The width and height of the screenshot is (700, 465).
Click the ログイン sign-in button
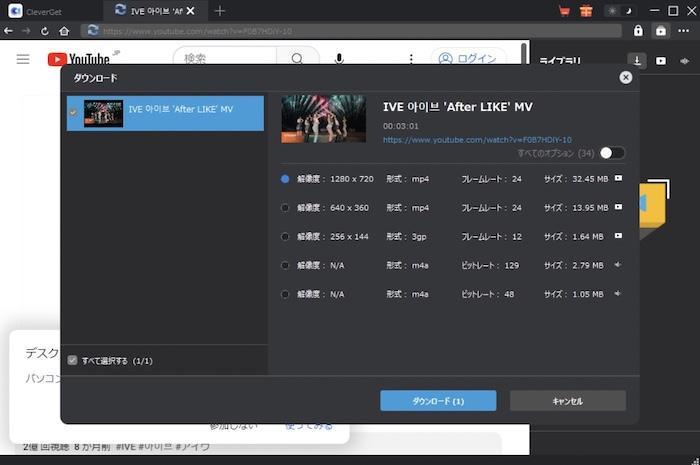(468, 58)
